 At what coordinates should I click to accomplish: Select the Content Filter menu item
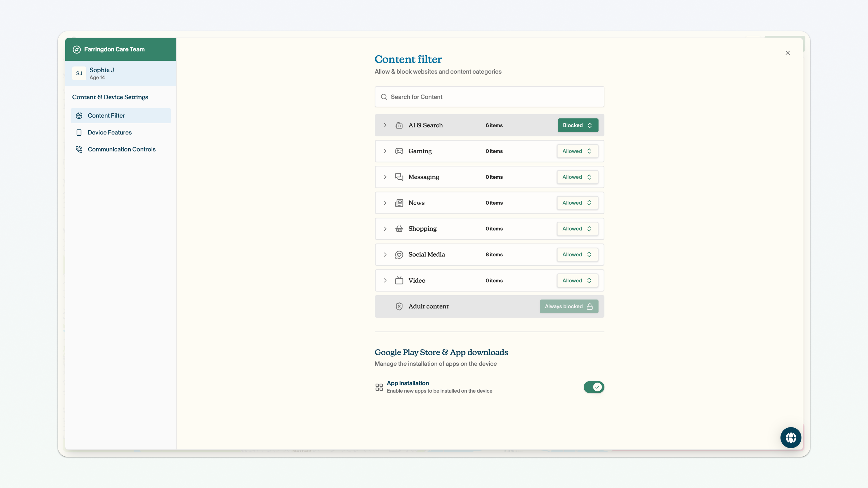[x=121, y=115]
